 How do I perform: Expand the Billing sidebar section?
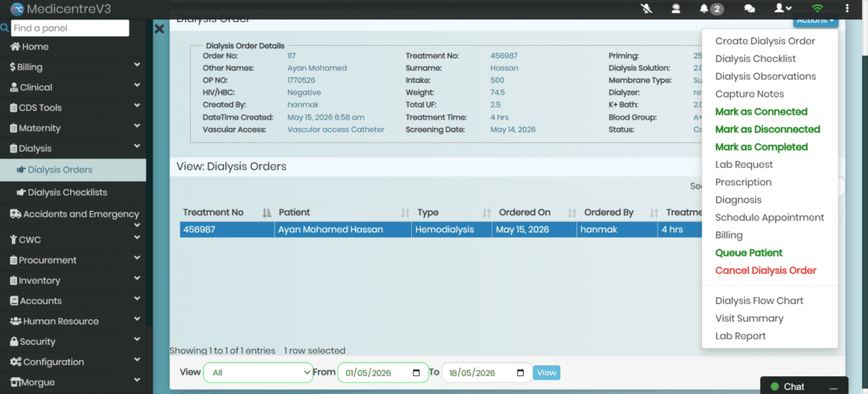coord(73,67)
